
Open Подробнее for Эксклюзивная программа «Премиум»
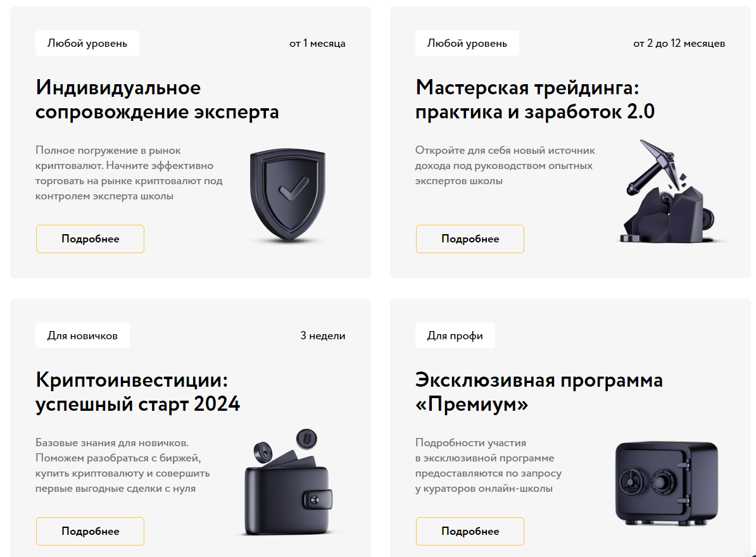tap(470, 532)
